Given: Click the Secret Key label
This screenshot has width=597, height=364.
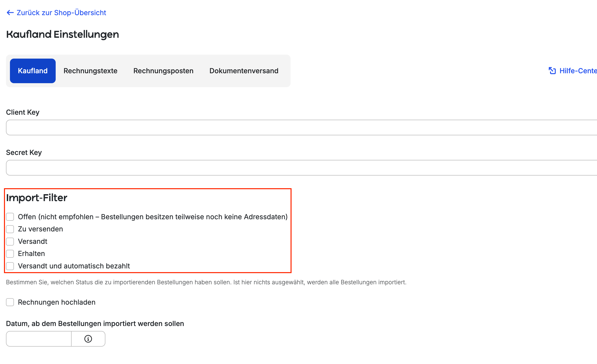Looking at the screenshot, I should pos(24,152).
